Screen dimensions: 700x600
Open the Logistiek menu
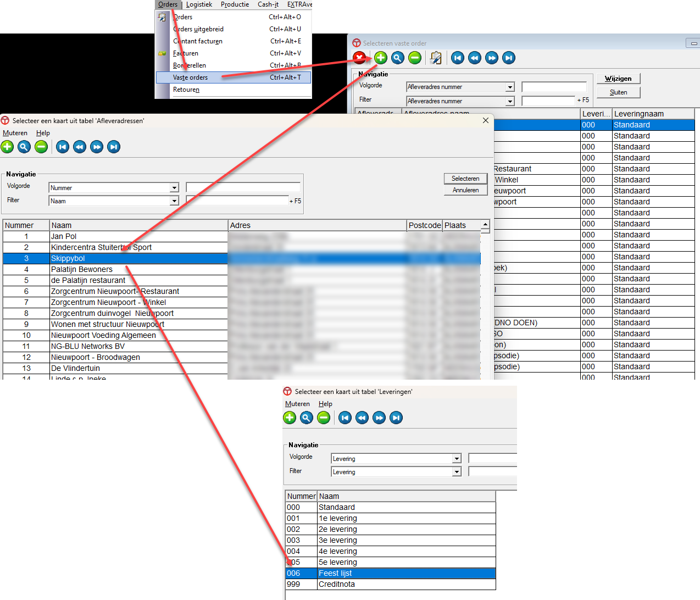199,4
